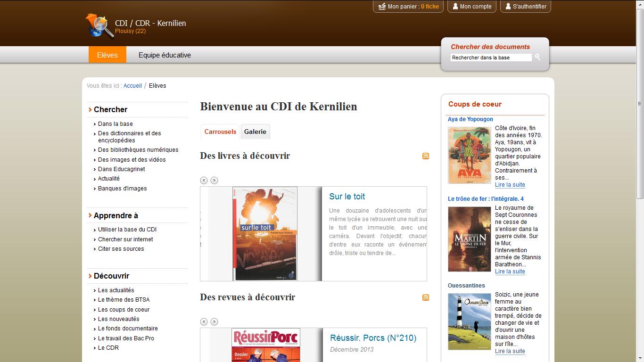Click next arrow in revues carousel
This screenshot has height=362, width=644.
click(214, 321)
